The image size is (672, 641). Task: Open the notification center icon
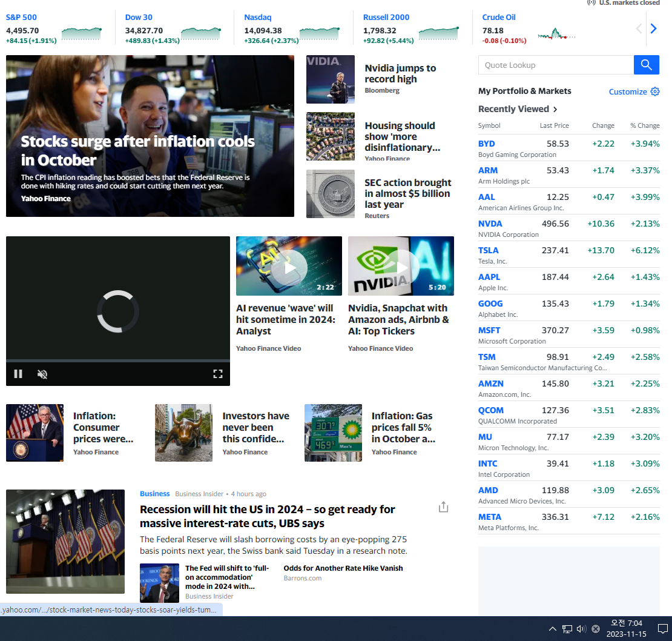pos(662,629)
